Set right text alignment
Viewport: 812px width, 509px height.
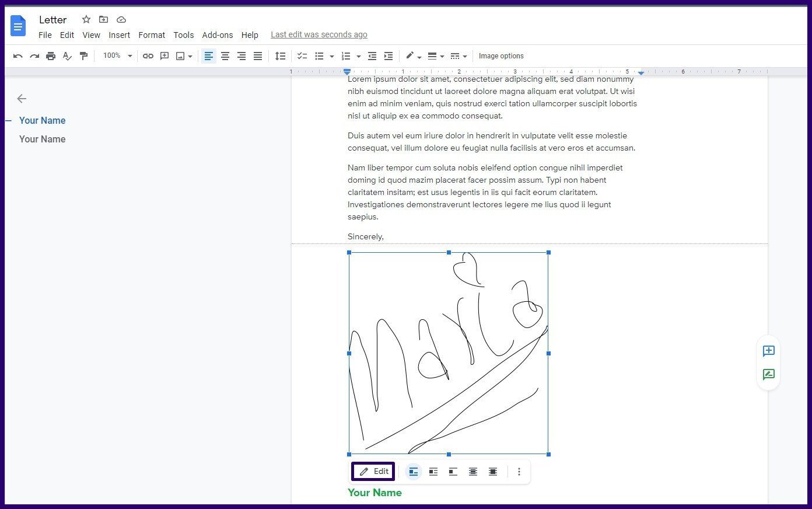[x=242, y=56]
